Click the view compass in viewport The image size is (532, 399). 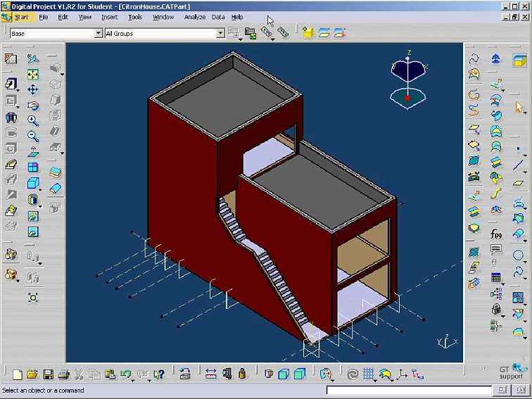point(408,81)
